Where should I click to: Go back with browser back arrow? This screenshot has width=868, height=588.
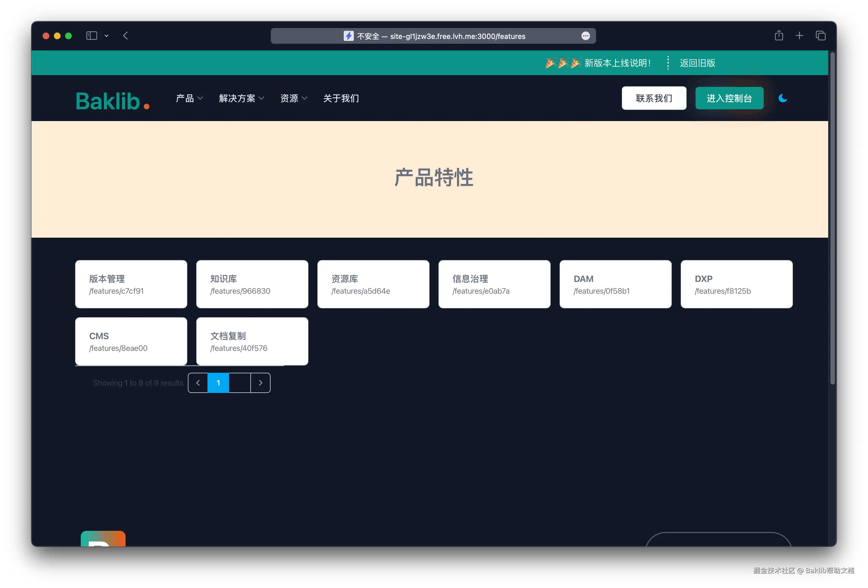click(x=126, y=36)
